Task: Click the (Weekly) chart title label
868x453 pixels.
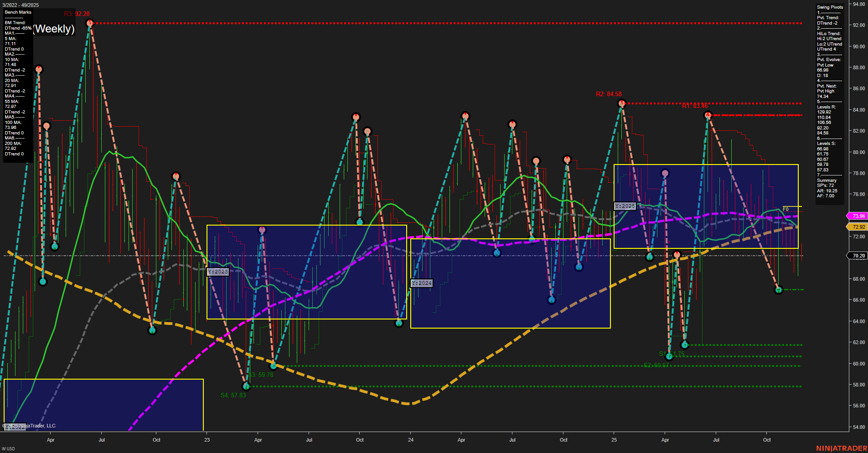Action: pos(53,29)
